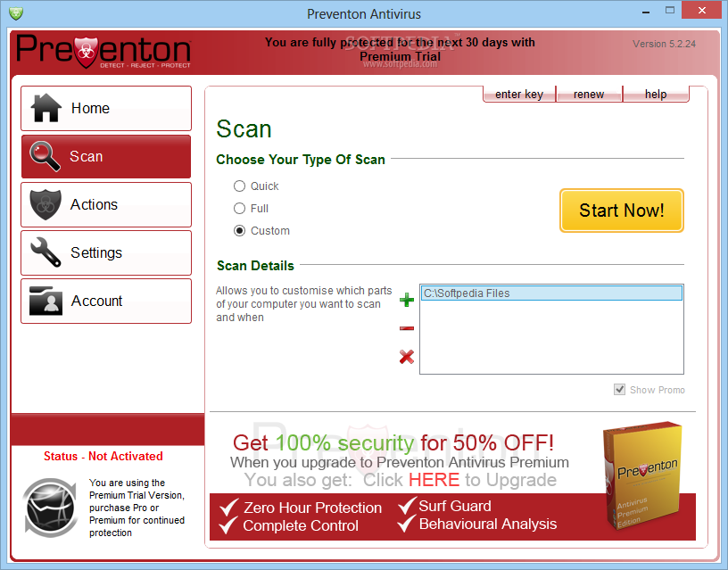Add a scan path with the green plus
728x570 pixels.
point(407,300)
